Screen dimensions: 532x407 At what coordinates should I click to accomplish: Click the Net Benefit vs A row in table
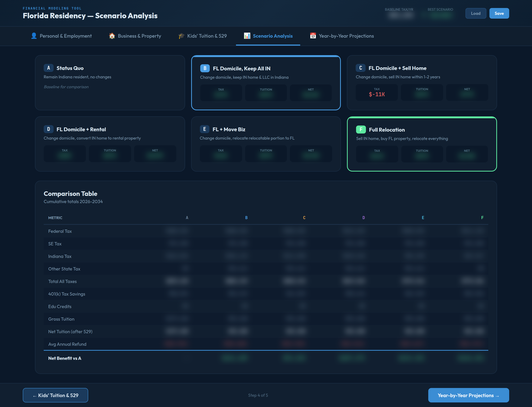(65, 358)
